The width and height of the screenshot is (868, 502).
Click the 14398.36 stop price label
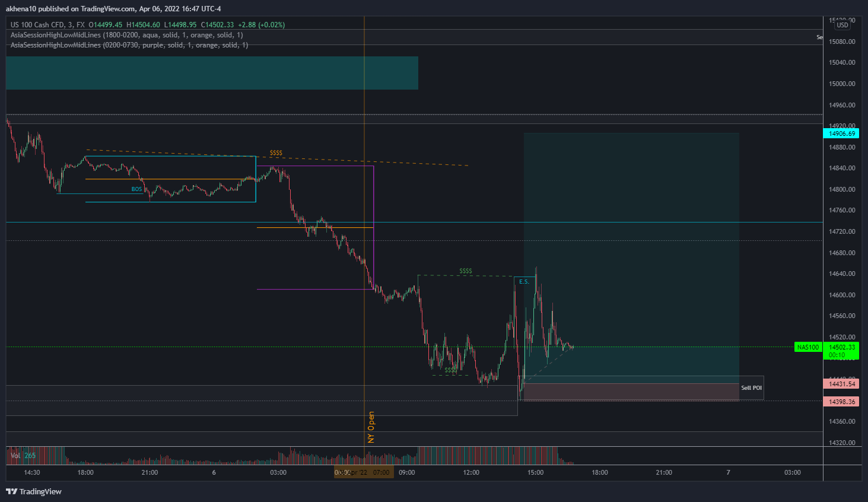pyautogui.click(x=842, y=402)
